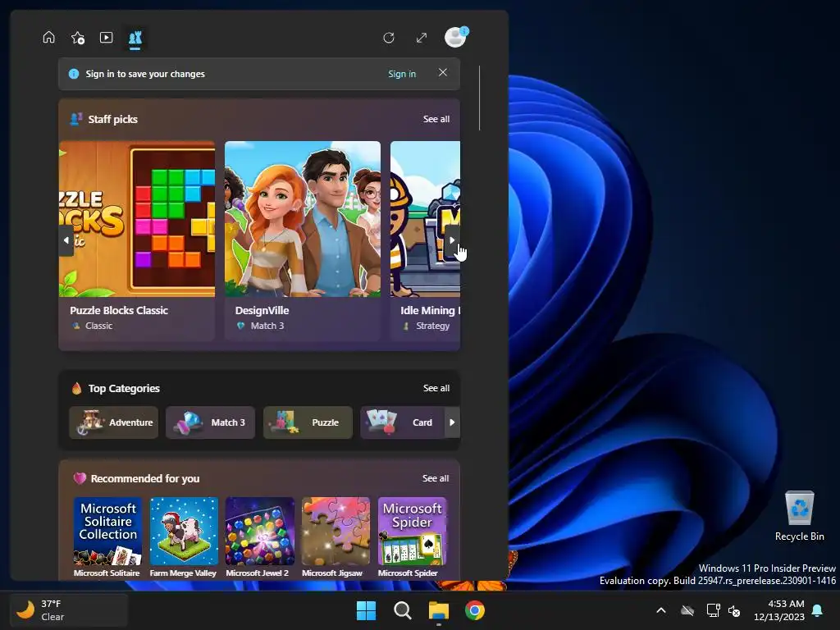The image size is (840, 630).
Task: Open File Explorer from the taskbar
Action: [438, 610]
